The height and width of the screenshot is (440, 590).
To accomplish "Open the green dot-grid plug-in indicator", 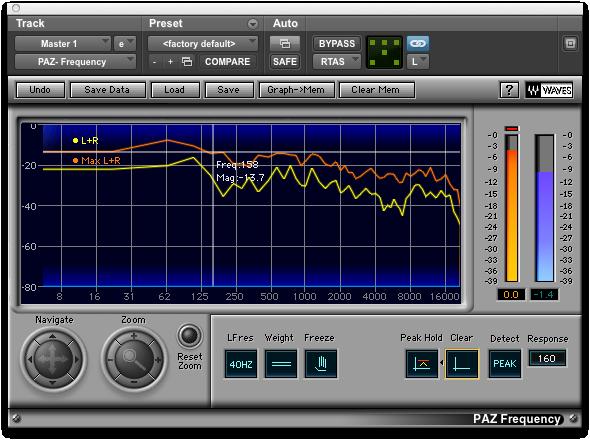I will 384,52.
